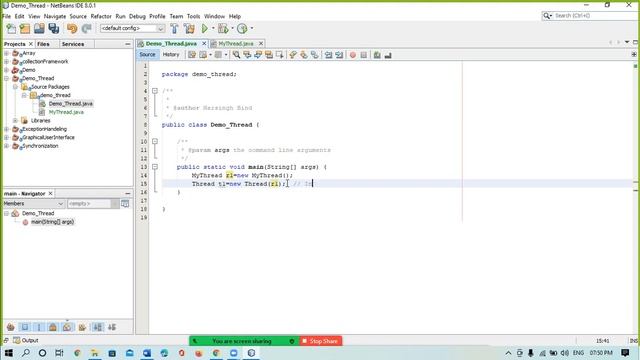Toggle Show Static Members in the Navigator footer
640x360 pixels.
(39, 327)
